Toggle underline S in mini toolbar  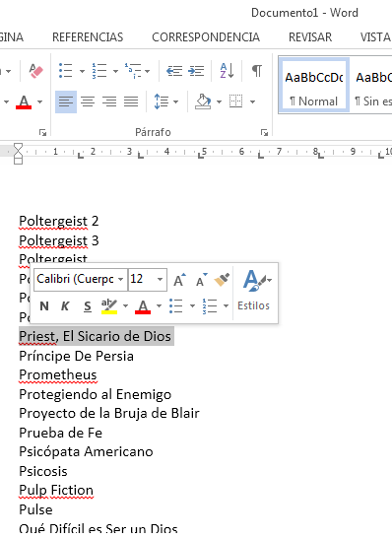pos(88,305)
